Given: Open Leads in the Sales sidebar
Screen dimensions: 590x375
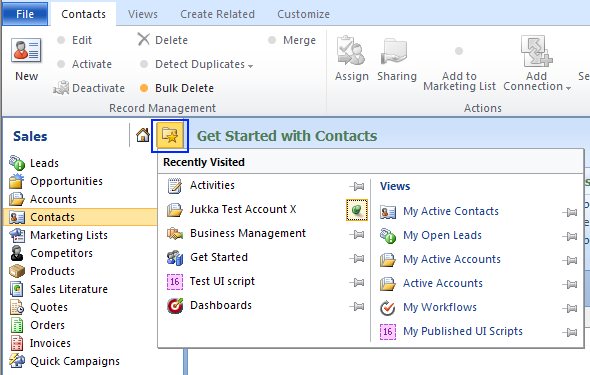Looking at the screenshot, I should pyautogui.click(x=34, y=163).
